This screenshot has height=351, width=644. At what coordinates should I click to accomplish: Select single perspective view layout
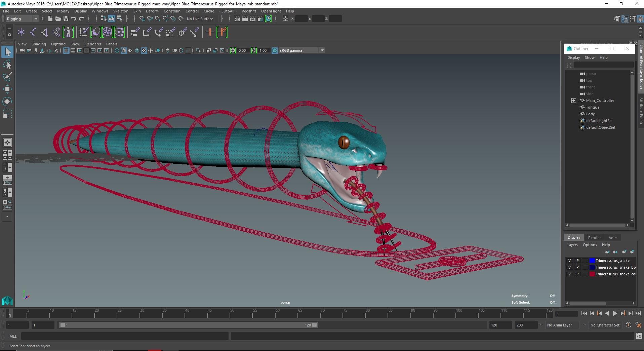7,143
